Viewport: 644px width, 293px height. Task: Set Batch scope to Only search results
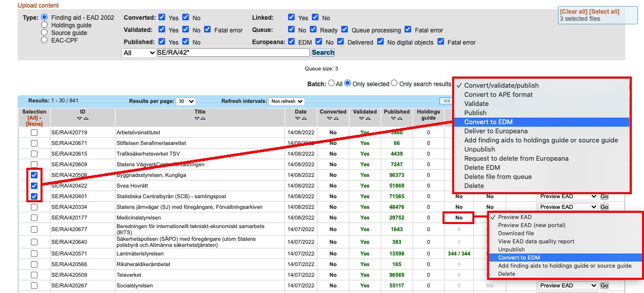395,84
